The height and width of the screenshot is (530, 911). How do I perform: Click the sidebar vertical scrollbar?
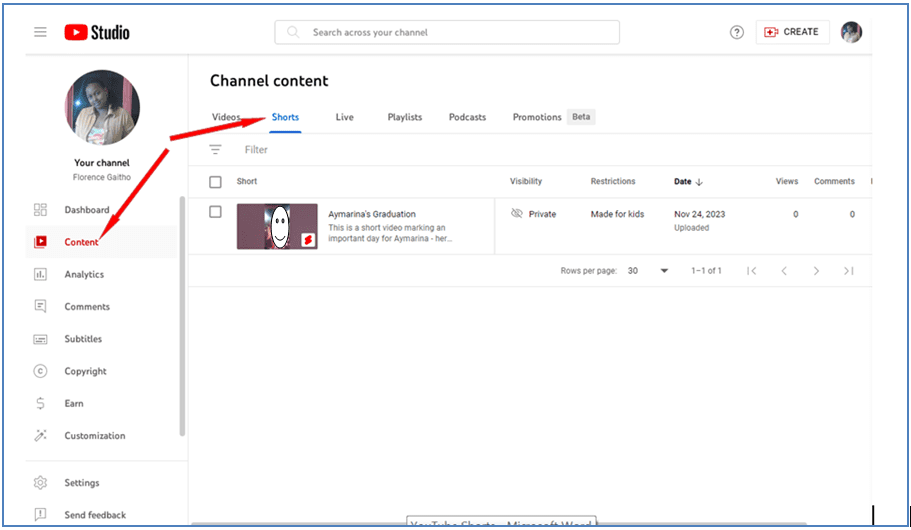pyautogui.click(x=182, y=316)
